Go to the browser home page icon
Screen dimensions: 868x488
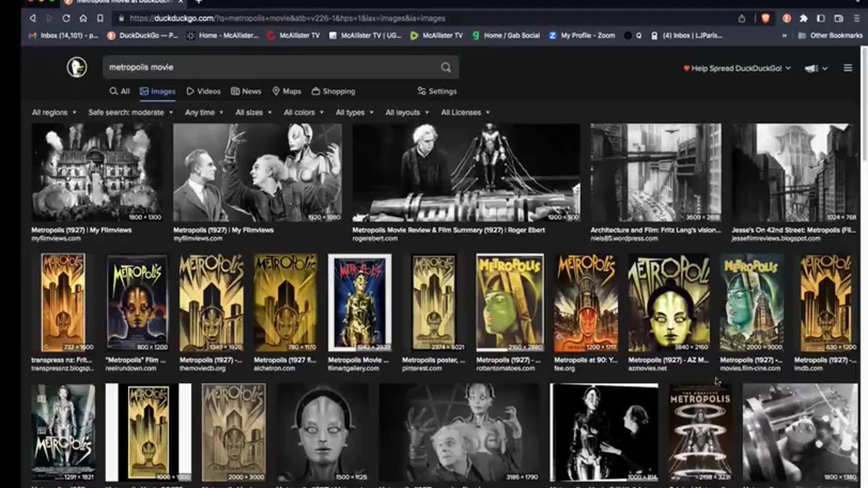coord(83,18)
